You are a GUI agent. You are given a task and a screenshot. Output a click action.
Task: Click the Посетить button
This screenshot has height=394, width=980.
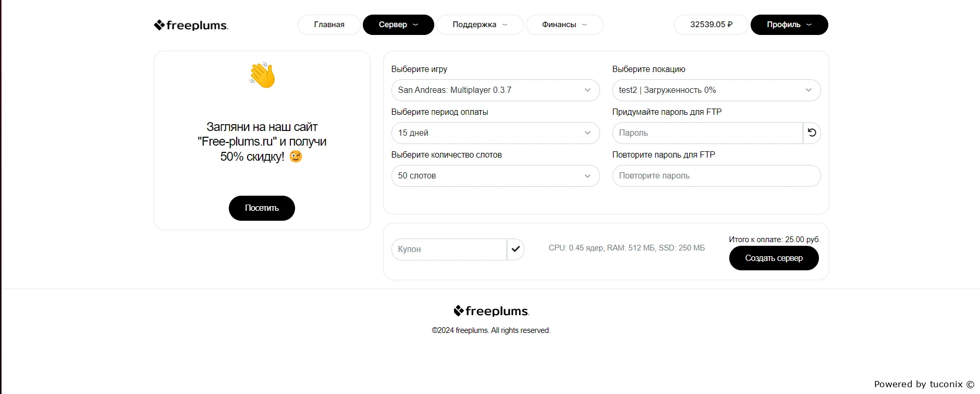point(262,208)
